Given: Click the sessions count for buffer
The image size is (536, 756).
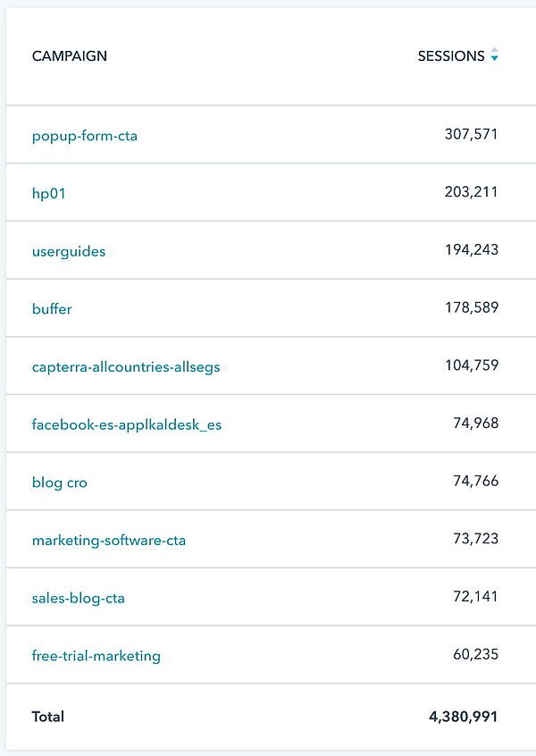Looking at the screenshot, I should click(473, 309).
